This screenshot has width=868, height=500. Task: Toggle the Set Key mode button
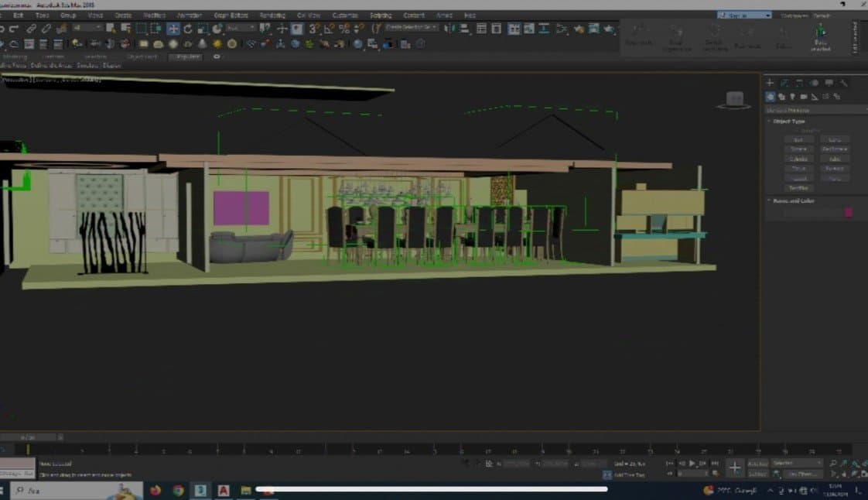pyautogui.click(x=757, y=474)
